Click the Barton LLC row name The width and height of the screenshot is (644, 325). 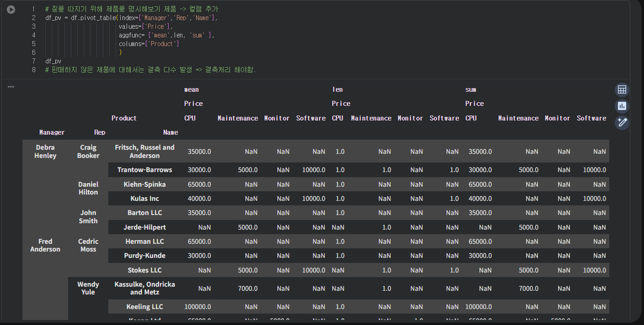145,213
